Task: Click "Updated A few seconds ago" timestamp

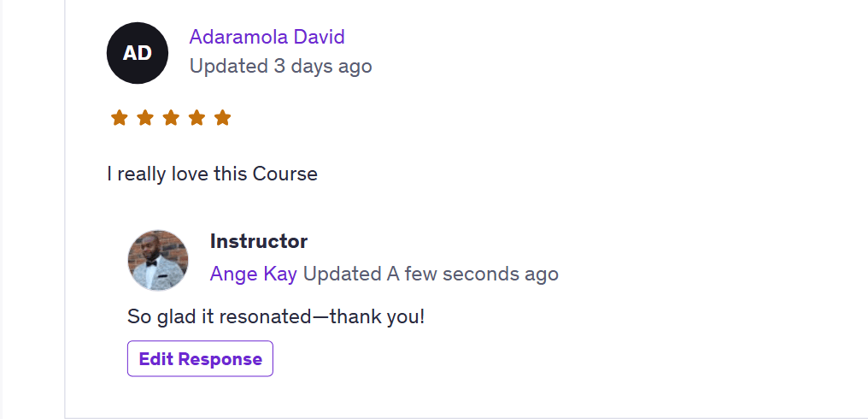Action: tap(431, 274)
